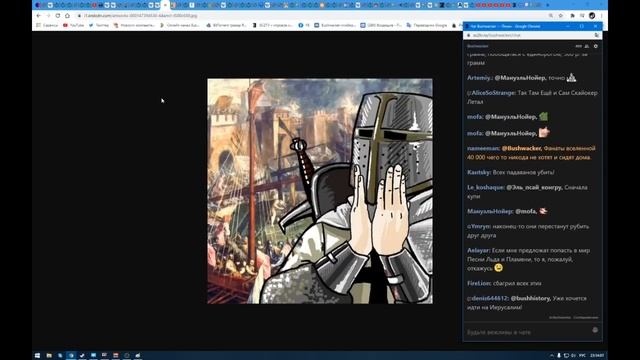Viewport: 640px width, 360px height.
Task: Go back using the browser back arrow
Action: [38, 16]
